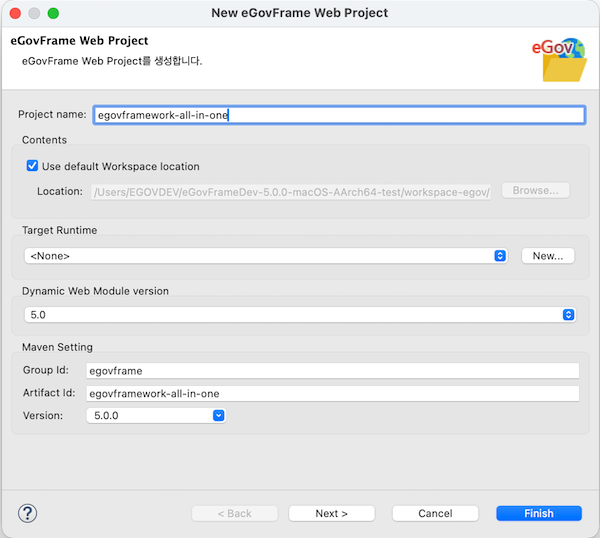This screenshot has height=538, width=600.
Task: Focus the Project name text field
Action: (x=338, y=115)
